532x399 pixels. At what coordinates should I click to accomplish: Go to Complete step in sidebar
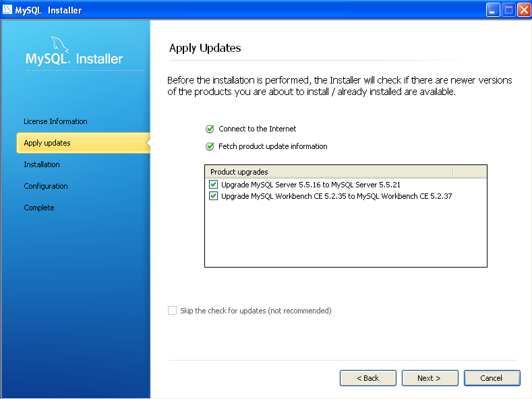(39, 208)
